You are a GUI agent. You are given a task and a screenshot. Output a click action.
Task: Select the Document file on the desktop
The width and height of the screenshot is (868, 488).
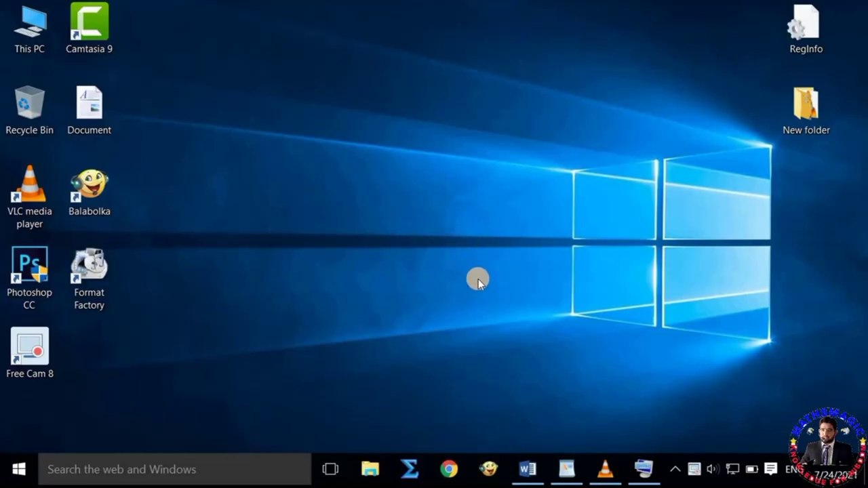pos(89,110)
